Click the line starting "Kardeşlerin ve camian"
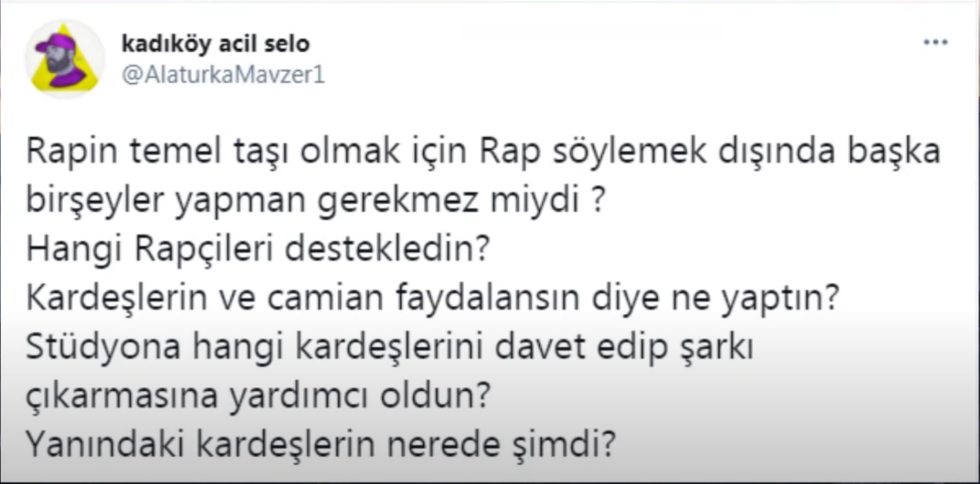Viewport: 980px width, 484px height. [x=433, y=298]
